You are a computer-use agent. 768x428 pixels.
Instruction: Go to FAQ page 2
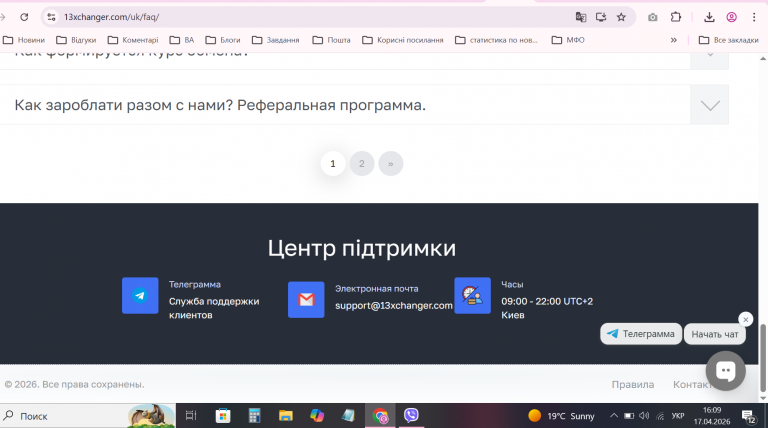pyautogui.click(x=362, y=164)
